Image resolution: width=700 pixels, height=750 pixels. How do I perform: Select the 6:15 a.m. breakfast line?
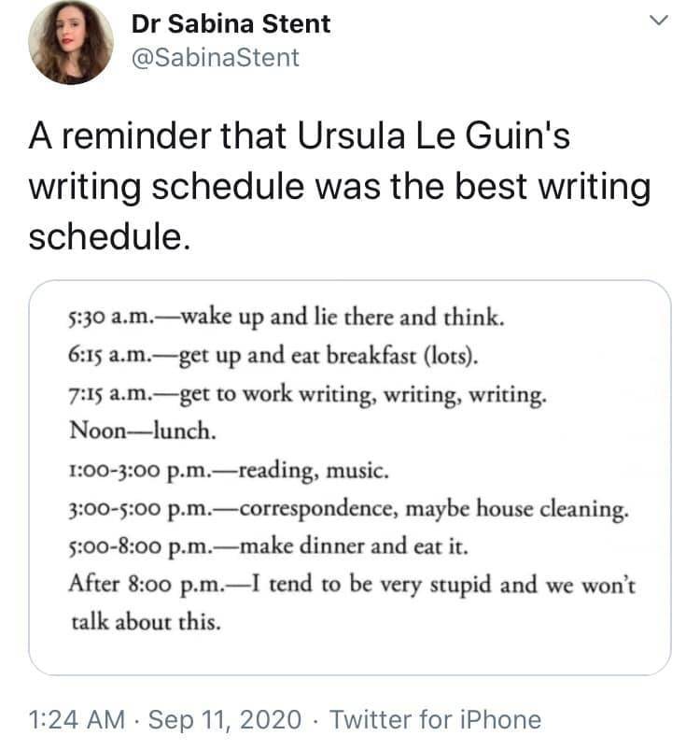pos(276,356)
